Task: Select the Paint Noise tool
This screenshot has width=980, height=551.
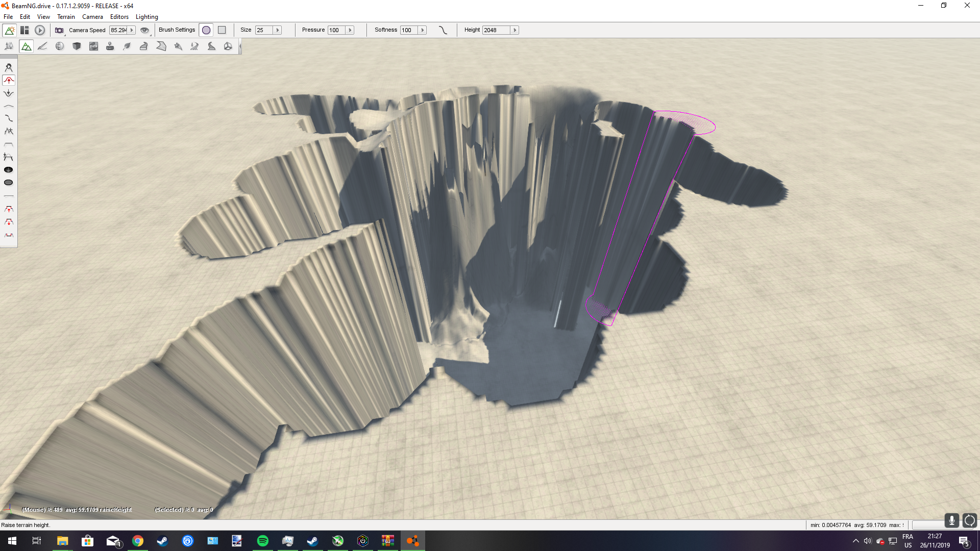Action: [x=9, y=131]
